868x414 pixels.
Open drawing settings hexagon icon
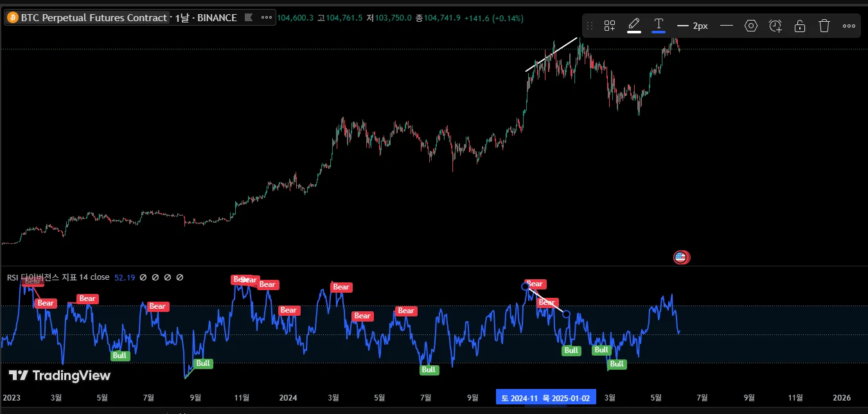pos(751,26)
